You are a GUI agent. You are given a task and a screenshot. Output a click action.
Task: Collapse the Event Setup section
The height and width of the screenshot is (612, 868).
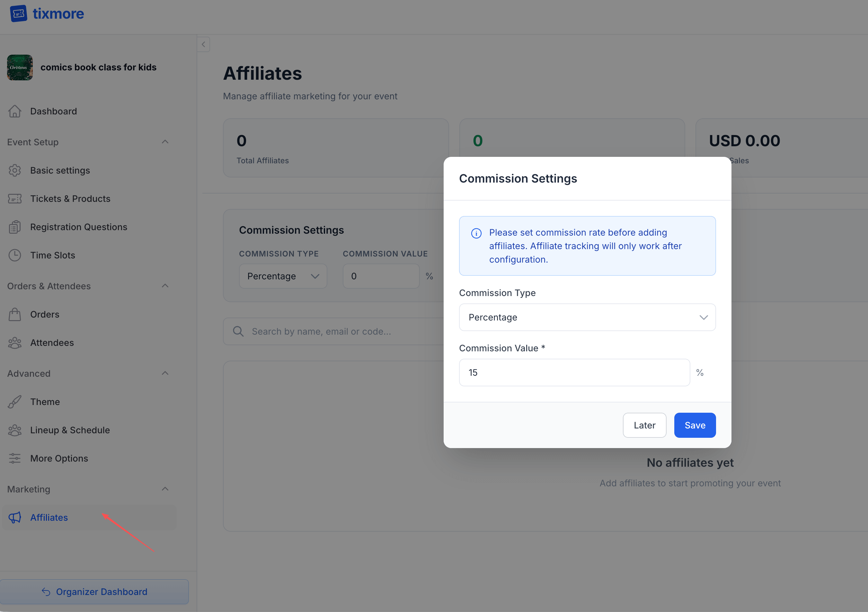pos(165,141)
